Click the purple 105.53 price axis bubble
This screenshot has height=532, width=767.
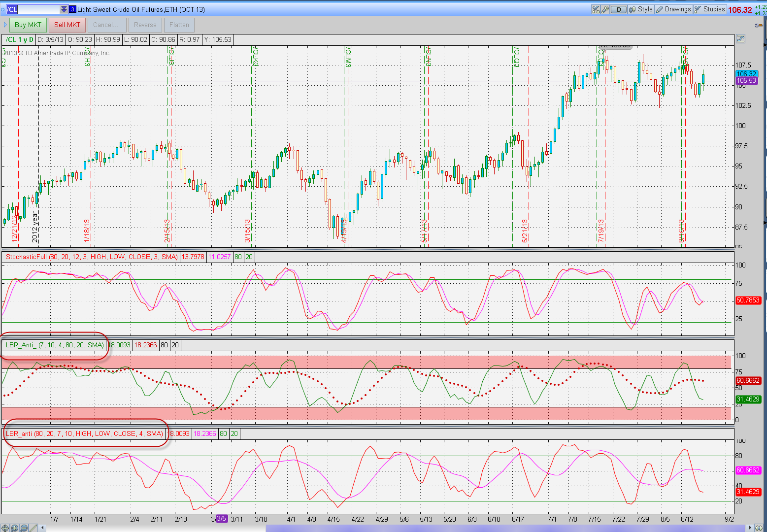[x=746, y=81]
